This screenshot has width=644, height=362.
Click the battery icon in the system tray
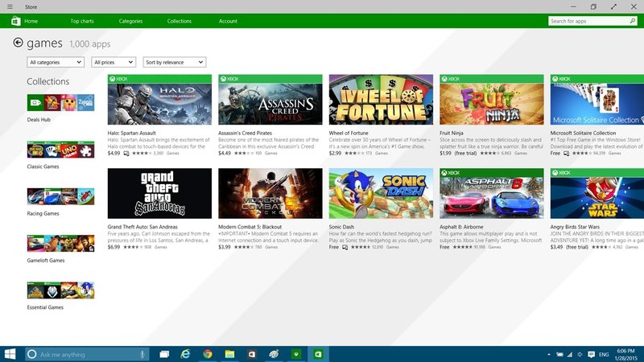[x=559, y=354]
